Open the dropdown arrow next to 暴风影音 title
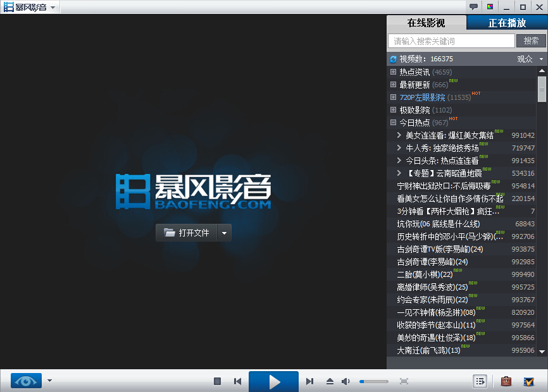 pos(53,8)
